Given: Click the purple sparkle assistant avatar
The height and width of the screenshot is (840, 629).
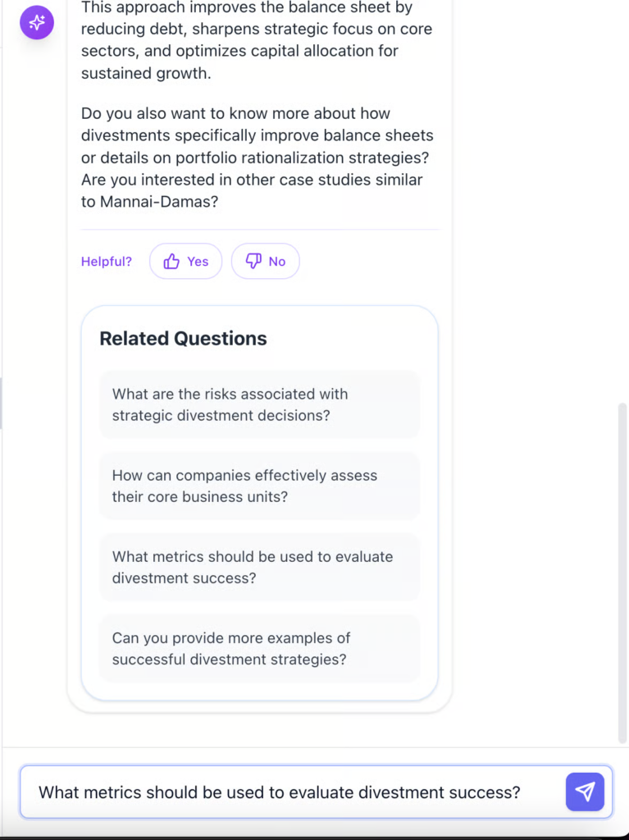Looking at the screenshot, I should point(37,22).
